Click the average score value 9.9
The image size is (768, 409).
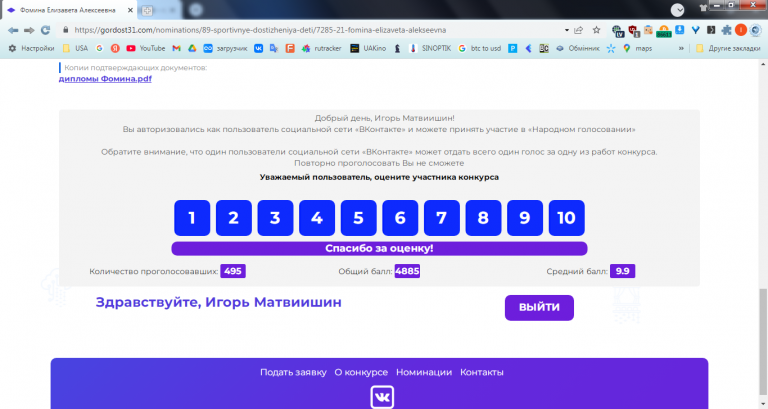click(623, 271)
